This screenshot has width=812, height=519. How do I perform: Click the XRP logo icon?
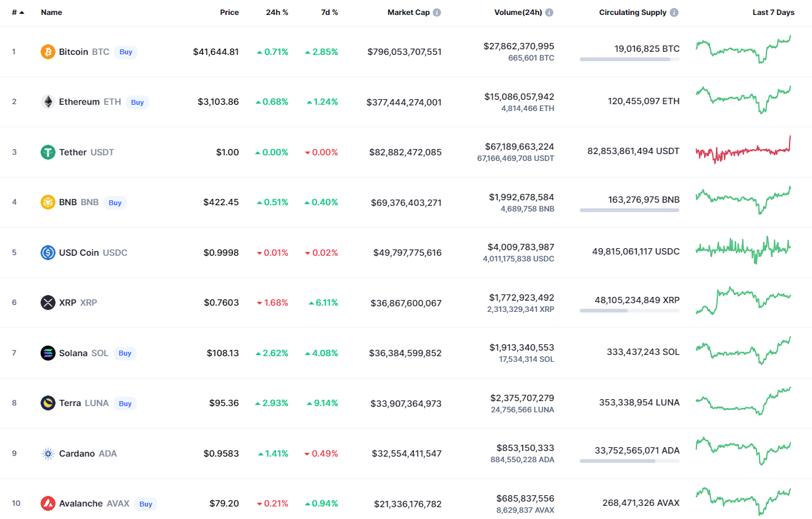tap(48, 303)
